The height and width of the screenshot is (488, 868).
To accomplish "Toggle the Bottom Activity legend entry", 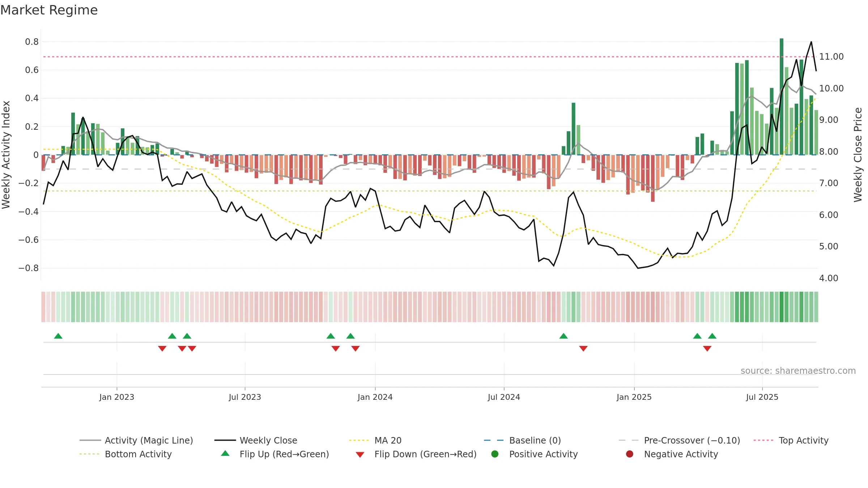I will [125, 454].
